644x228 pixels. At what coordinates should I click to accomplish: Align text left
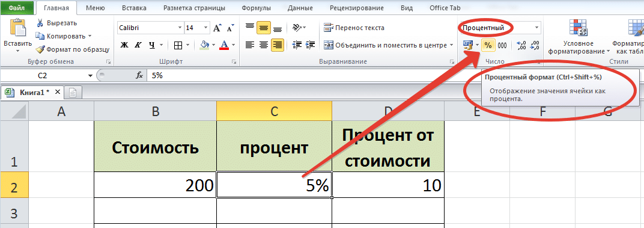(x=250, y=45)
